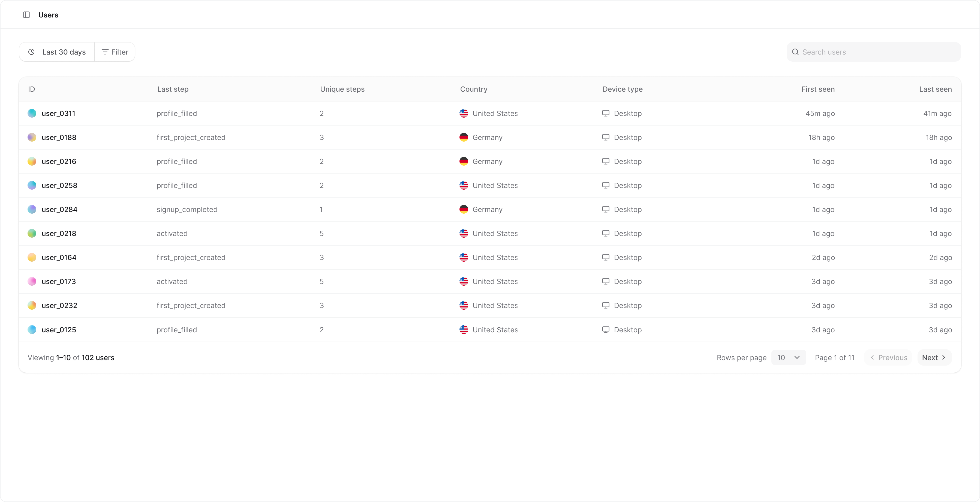Image resolution: width=980 pixels, height=502 pixels.
Task: Click signup_completed in user_0284 row
Action: [187, 209]
